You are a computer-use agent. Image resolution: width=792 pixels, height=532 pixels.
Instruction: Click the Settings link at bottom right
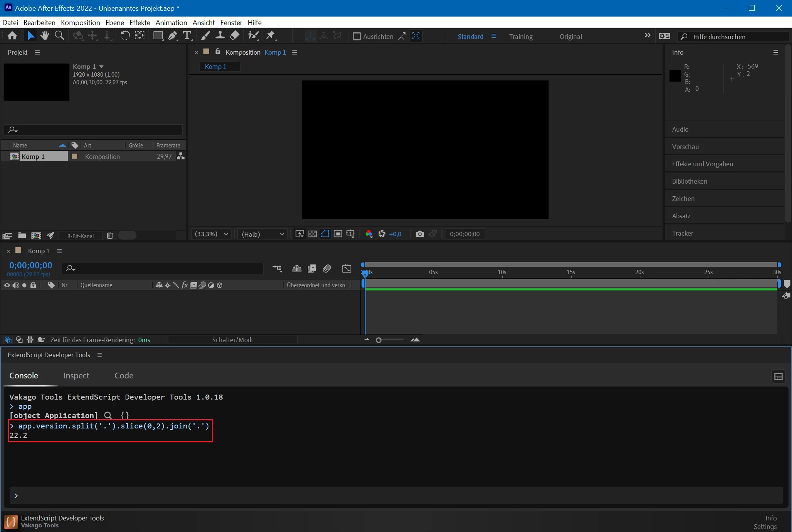tap(765, 527)
